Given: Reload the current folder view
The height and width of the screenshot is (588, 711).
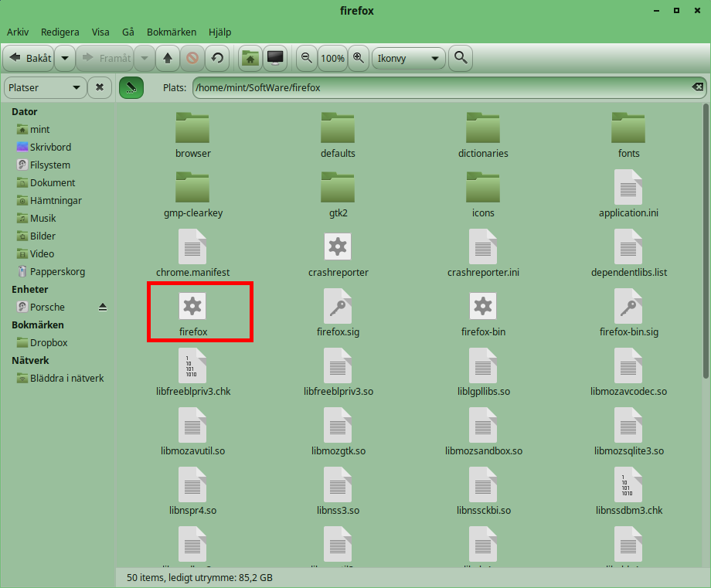Looking at the screenshot, I should click(217, 58).
